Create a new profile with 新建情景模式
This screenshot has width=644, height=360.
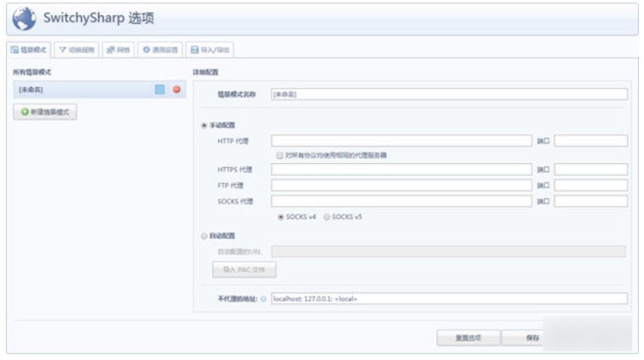pos(46,112)
